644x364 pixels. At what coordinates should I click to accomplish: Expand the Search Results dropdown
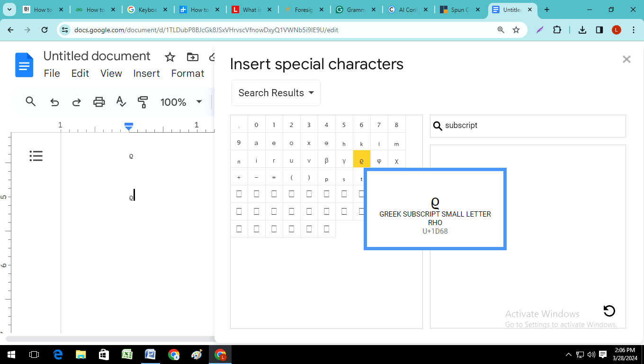pos(276,93)
